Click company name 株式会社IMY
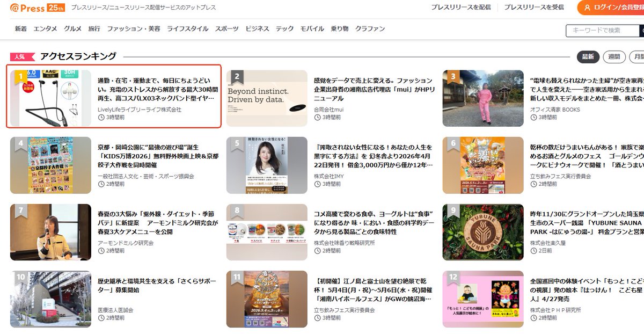 tap(329, 176)
